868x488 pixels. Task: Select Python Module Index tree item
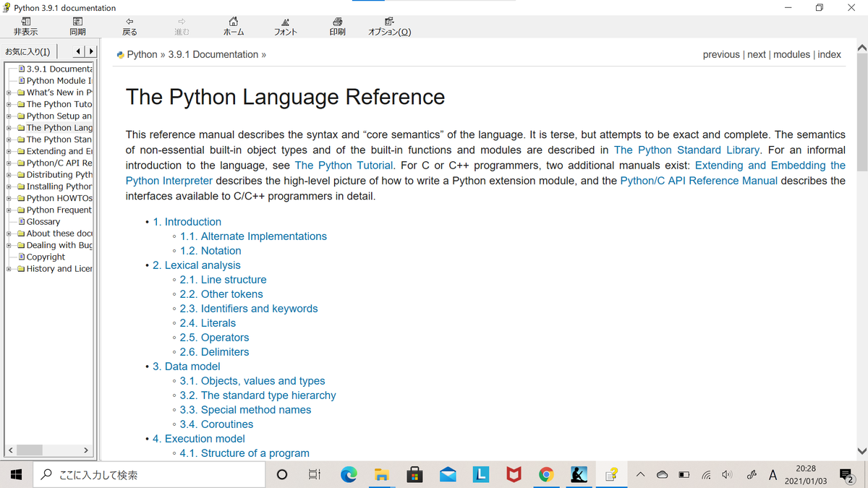pyautogui.click(x=59, y=81)
